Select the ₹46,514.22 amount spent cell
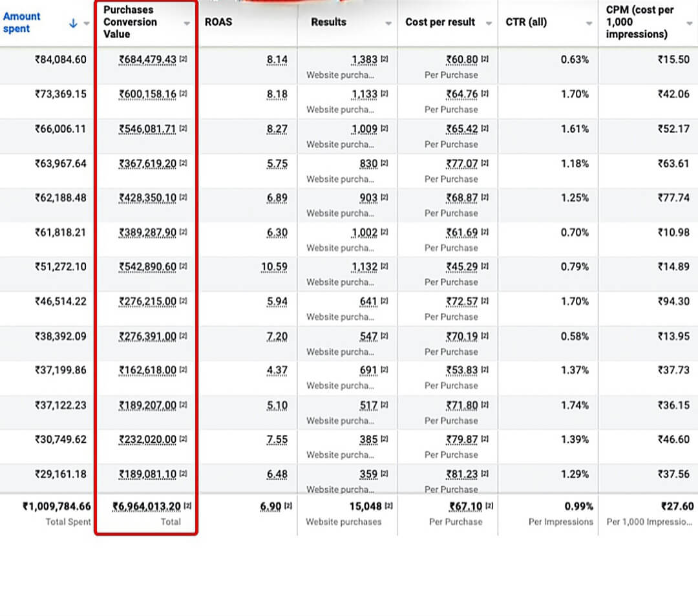This screenshot has height=616, width=698. point(60,301)
